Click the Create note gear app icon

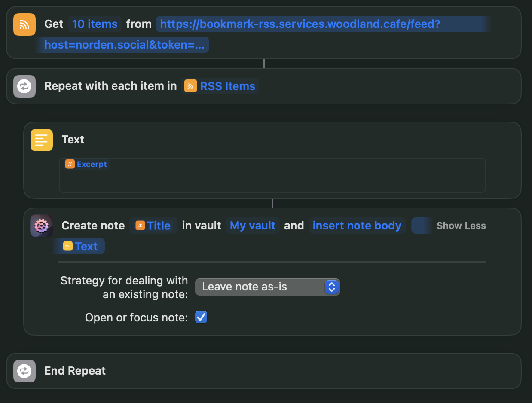[x=42, y=226]
